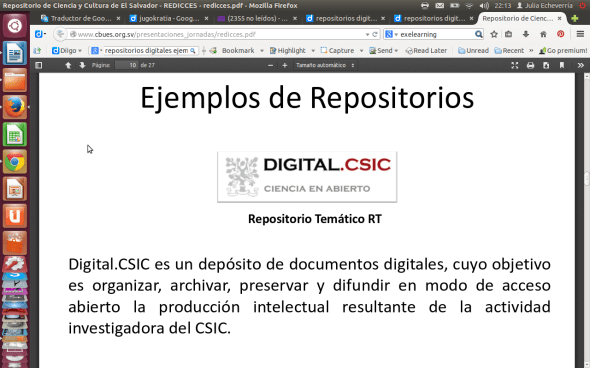Reload the current page
This screenshot has height=368, width=590.
[x=375, y=34]
